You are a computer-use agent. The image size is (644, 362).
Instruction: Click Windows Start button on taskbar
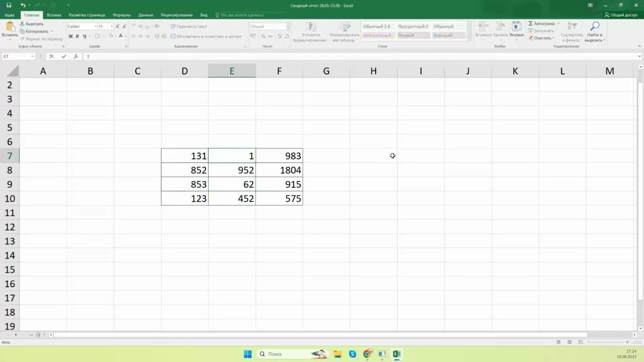point(248,354)
